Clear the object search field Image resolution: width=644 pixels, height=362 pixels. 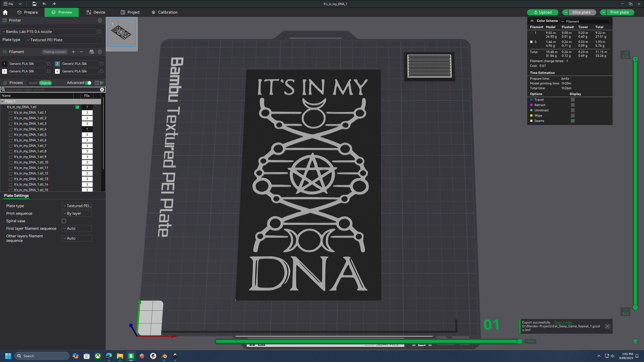coord(102,89)
